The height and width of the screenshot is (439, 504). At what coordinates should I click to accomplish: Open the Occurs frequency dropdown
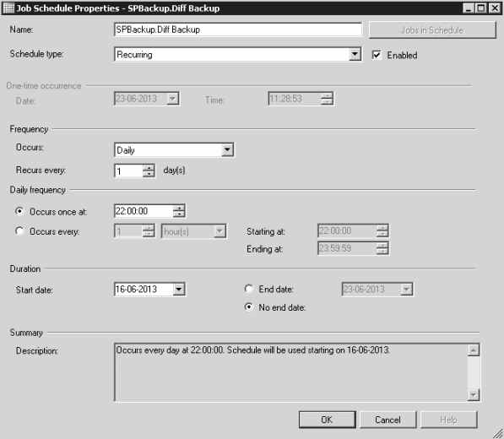(x=227, y=149)
